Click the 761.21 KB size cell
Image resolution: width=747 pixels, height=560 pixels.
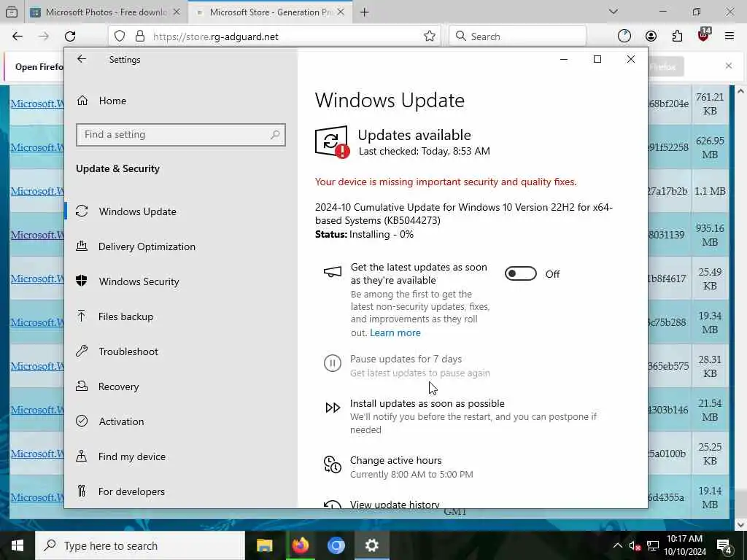(710, 104)
